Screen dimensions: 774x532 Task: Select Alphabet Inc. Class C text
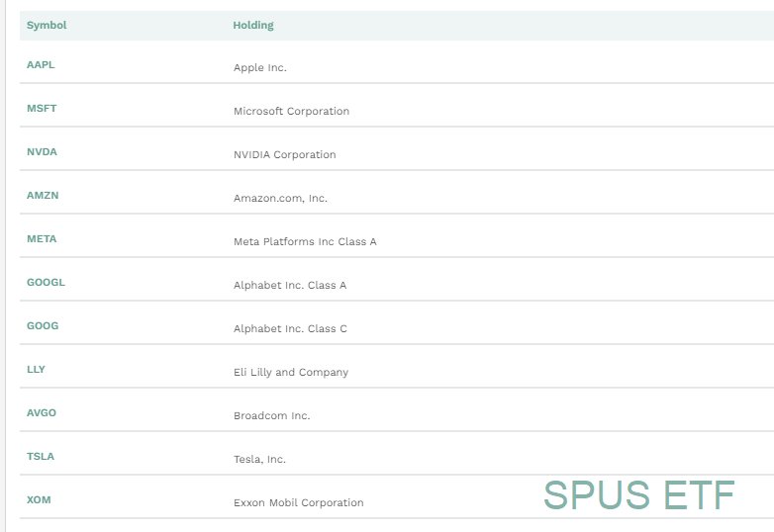[x=290, y=328]
